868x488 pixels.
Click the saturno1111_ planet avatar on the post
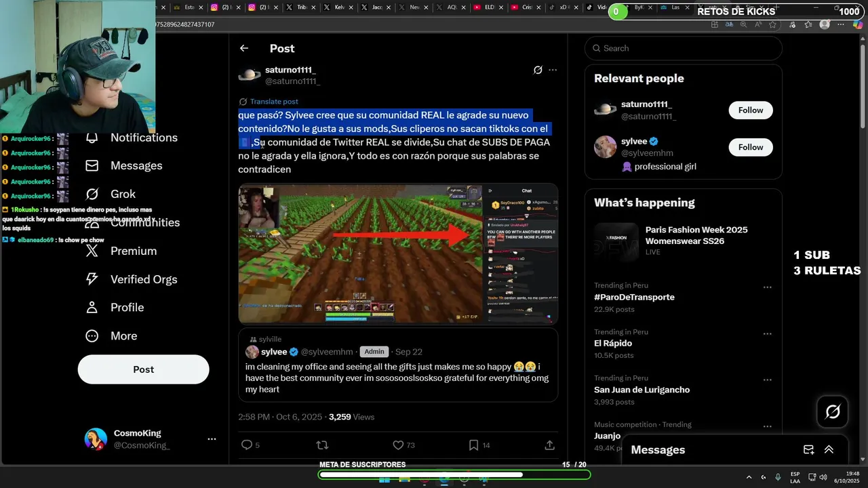click(x=250, y=75)
